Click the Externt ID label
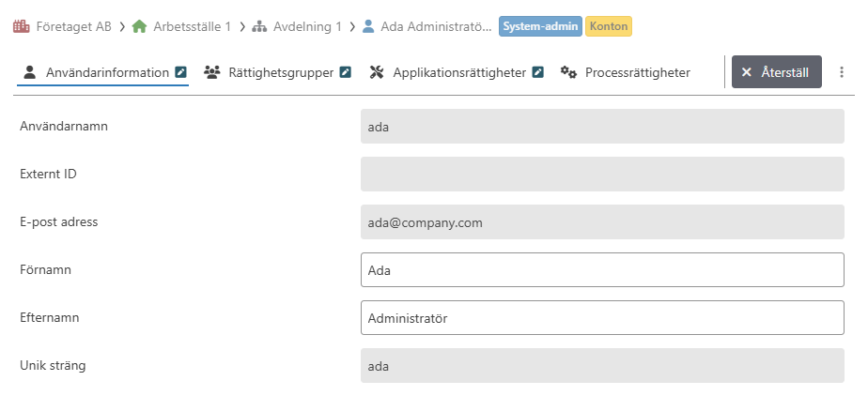The image size is (868, 396). point(48,175)
